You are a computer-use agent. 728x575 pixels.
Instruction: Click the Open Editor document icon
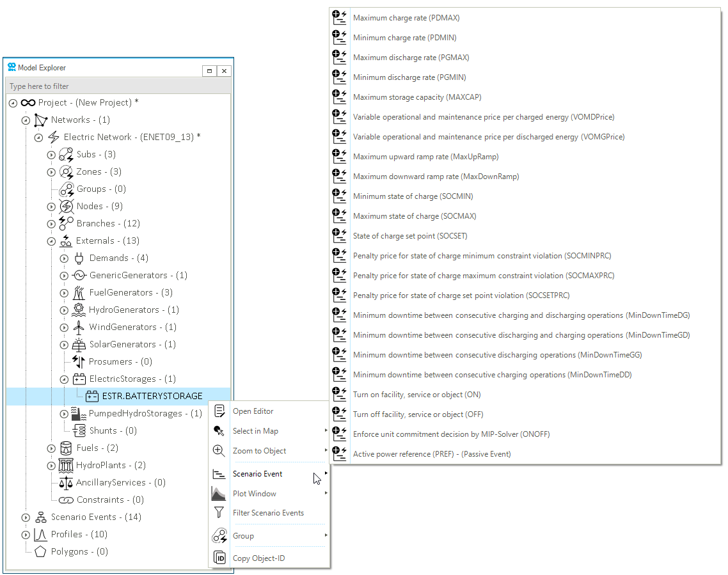click(x=219, y=411)
